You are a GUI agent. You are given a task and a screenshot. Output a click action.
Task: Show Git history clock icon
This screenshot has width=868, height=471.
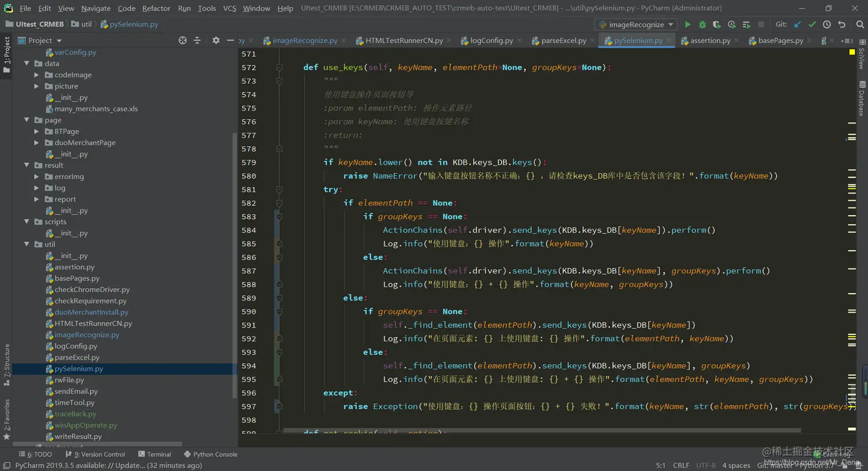tap(827, 25)
